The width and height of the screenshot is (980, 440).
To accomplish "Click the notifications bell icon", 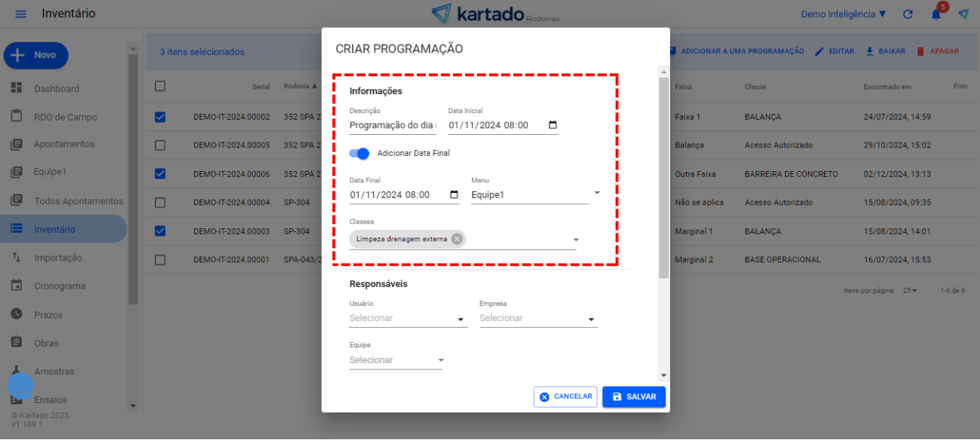I will coord(936,14).
